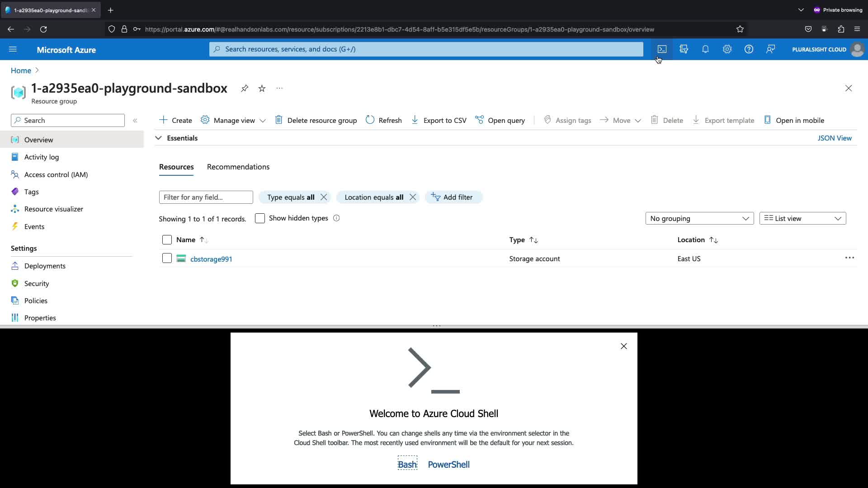Click the Help question mark icon
This screenshot has height=488, width=868.
[x=749, y=49]
